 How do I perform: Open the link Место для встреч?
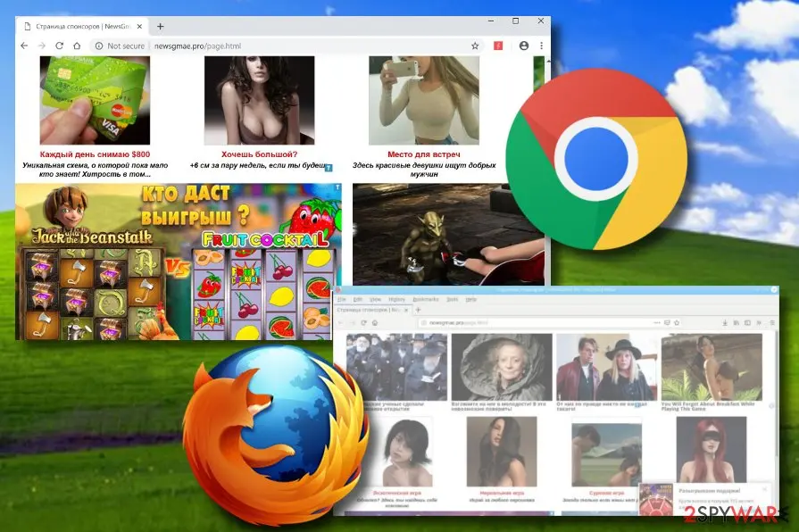pyautogui.click(x=423, y=154)
